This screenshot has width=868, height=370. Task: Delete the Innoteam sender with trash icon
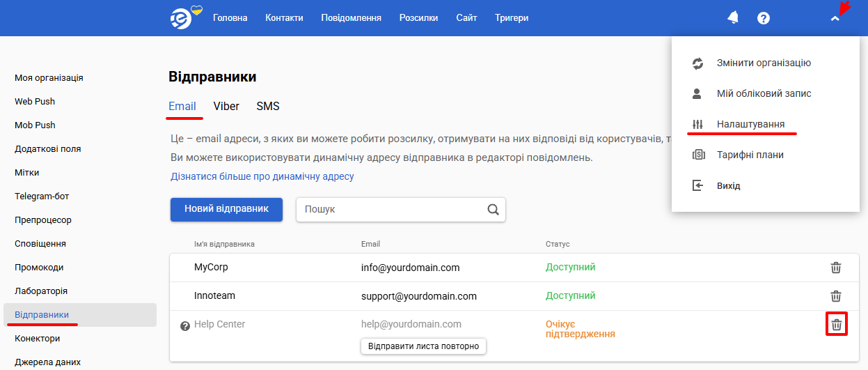pos(836,296)
